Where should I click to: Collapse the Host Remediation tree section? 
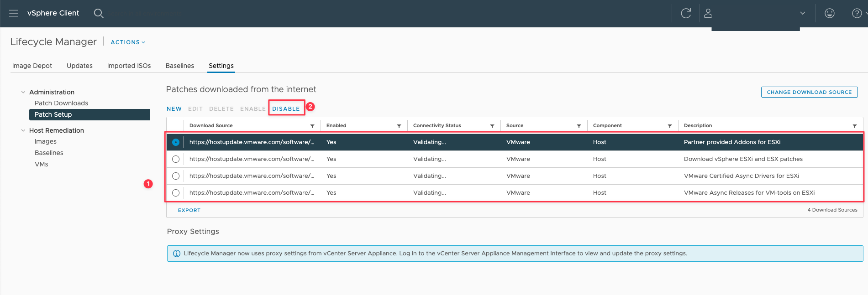click(23, 130)
